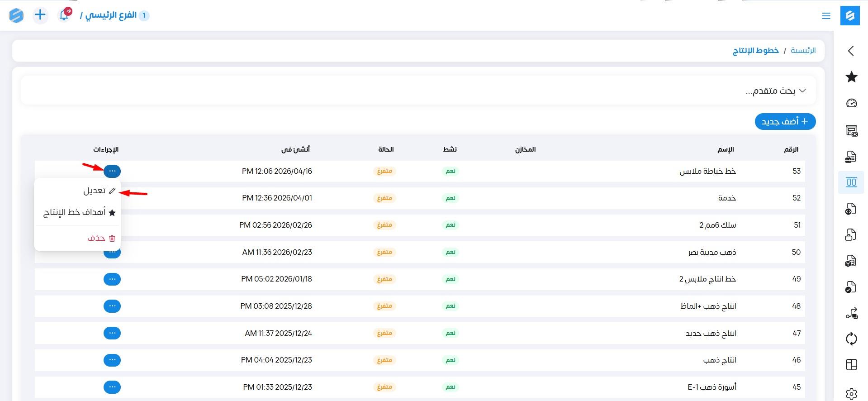Click the hamburger menu icon

(x=826, y=16)
